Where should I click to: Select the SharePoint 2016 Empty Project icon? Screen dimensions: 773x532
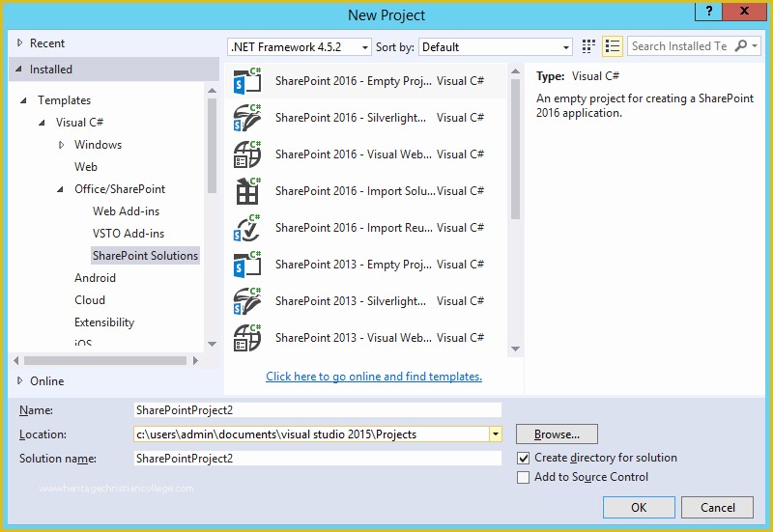(247, 81)
